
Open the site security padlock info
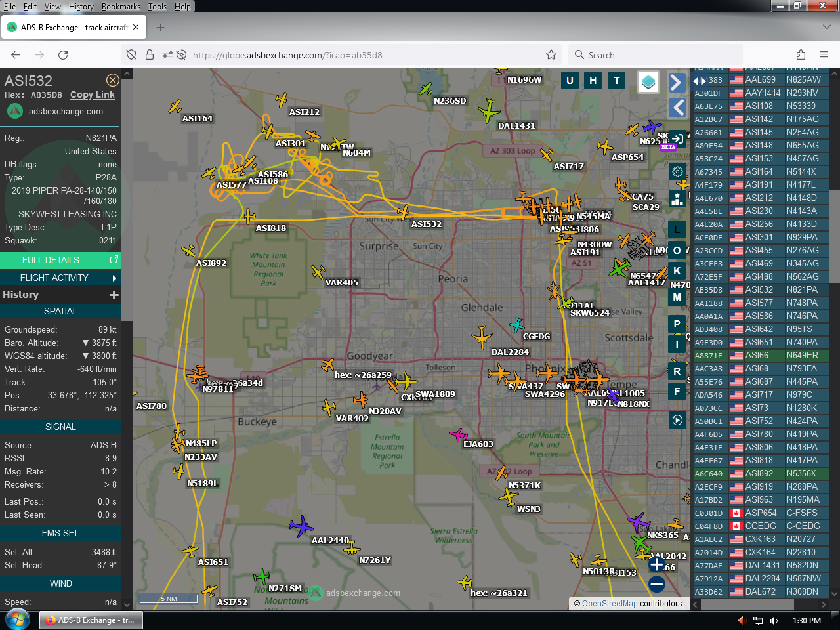pos(150,55)
